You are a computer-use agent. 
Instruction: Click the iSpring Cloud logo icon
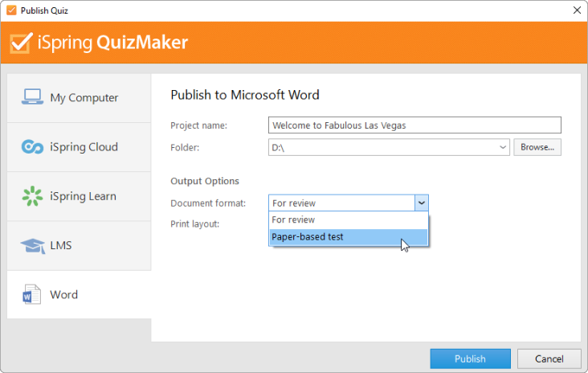[32, 147]
